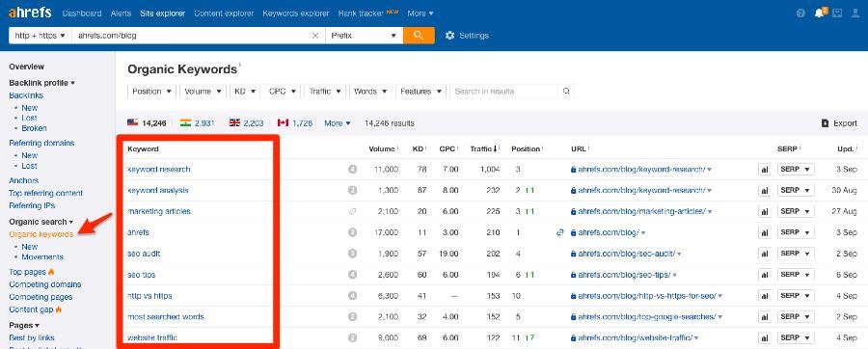Open the Content explorer tab
Screen dimensions: 868x349
click(224, 13)
